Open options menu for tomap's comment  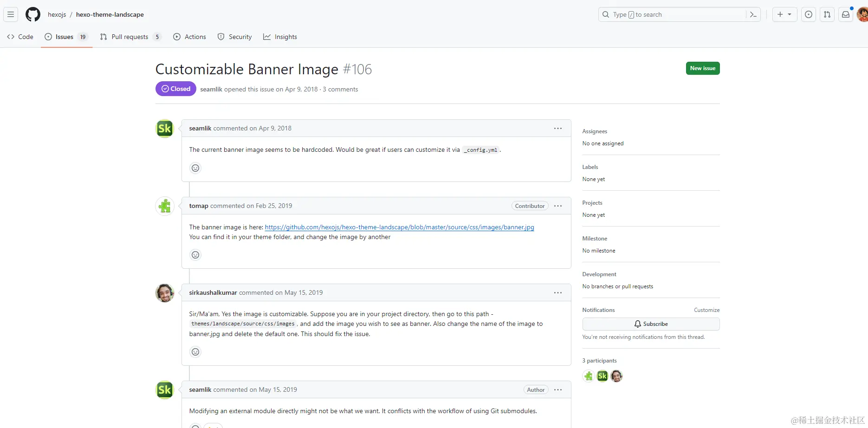pos(558,206)
